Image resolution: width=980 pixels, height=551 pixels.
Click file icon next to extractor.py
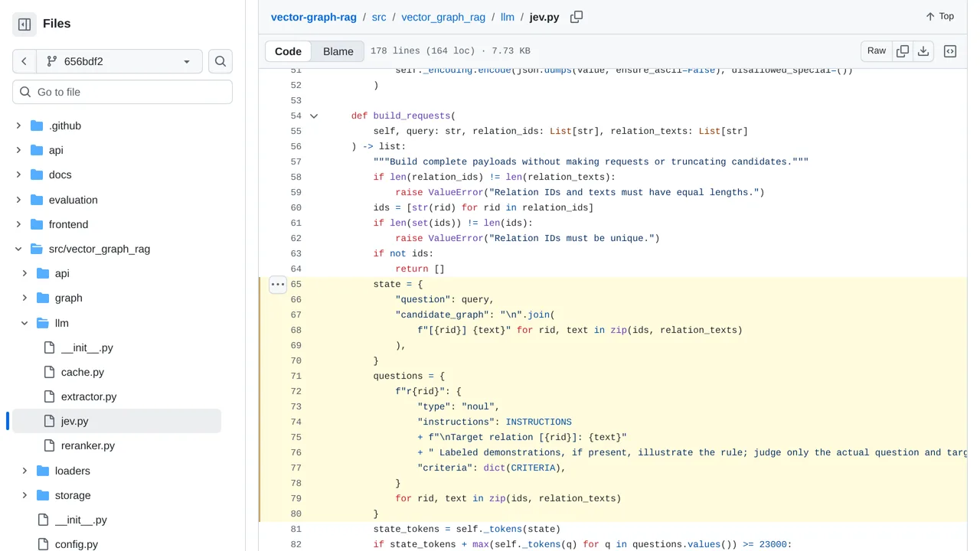49,396
